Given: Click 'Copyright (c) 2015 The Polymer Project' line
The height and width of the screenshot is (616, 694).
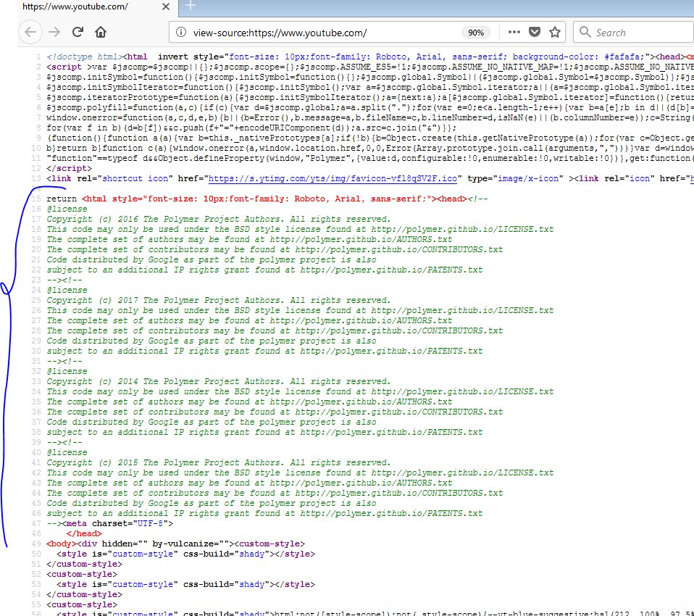Looking at the screenshot, I should pos(219,463).
